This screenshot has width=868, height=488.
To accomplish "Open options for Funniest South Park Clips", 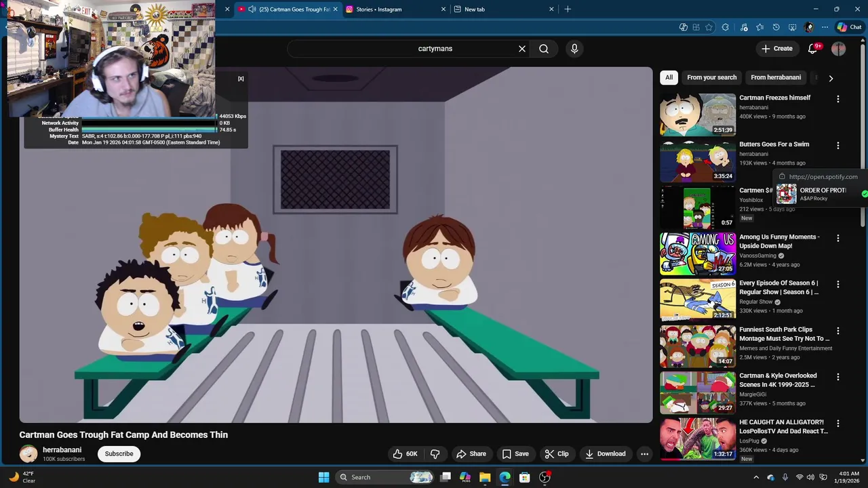I will tap(838, 331).
